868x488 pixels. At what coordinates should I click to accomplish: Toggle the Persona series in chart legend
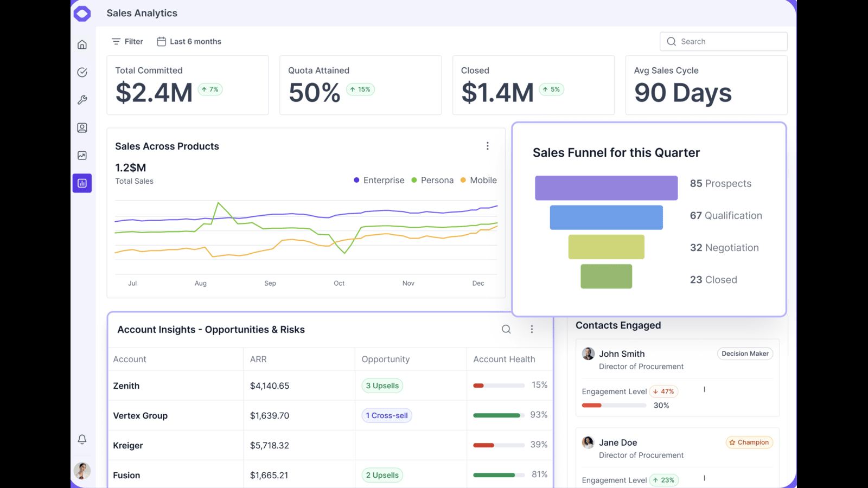click(432, 180)
